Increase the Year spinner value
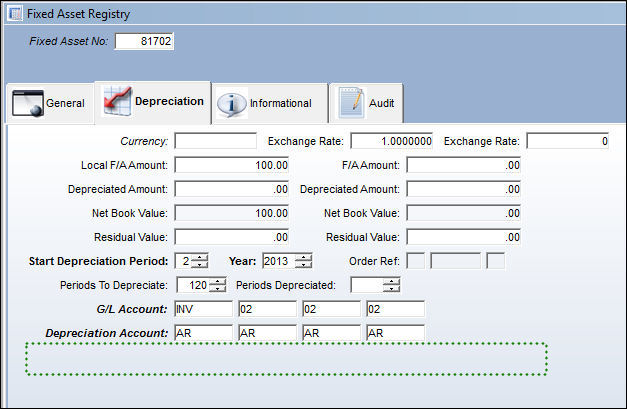627x409 pixels. 303,257
